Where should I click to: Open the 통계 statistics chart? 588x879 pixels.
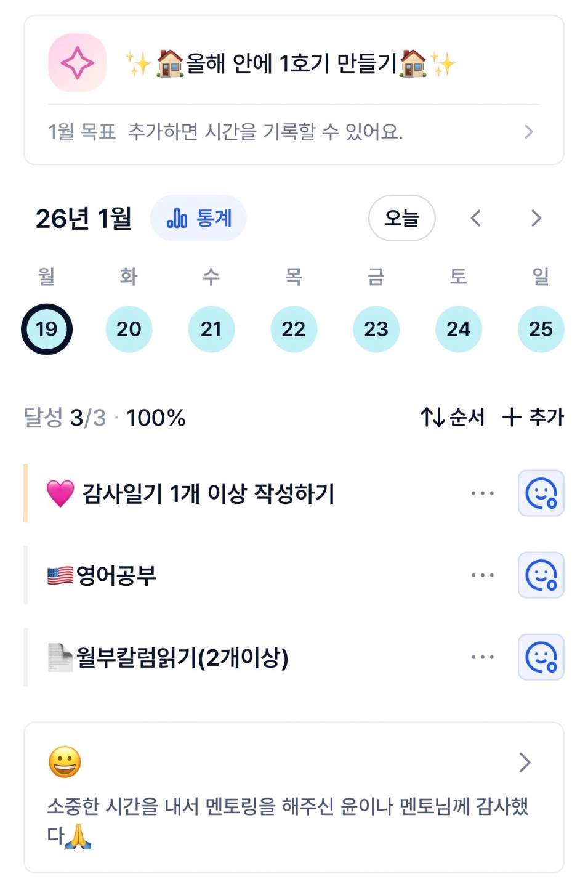tap(198, 218)
